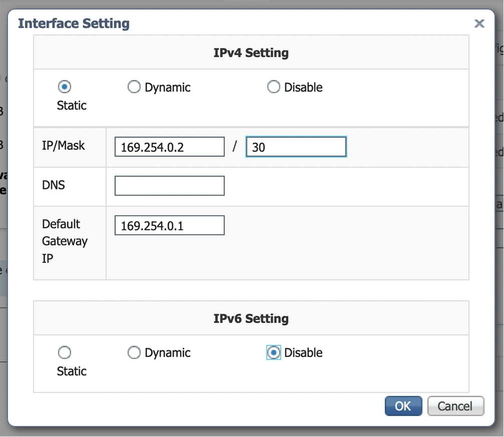Click the Interface Setting dialog title

point(74,24)
